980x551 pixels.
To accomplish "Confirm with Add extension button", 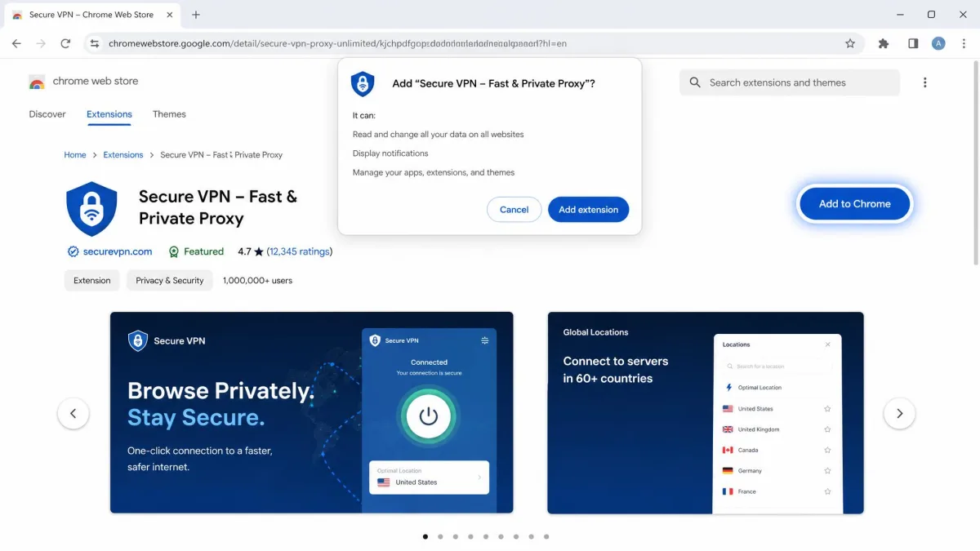I will pos(588,210).
